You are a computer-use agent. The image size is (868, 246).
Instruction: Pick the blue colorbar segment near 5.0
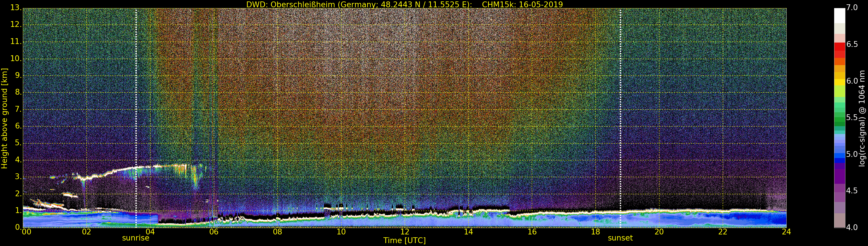839,156
